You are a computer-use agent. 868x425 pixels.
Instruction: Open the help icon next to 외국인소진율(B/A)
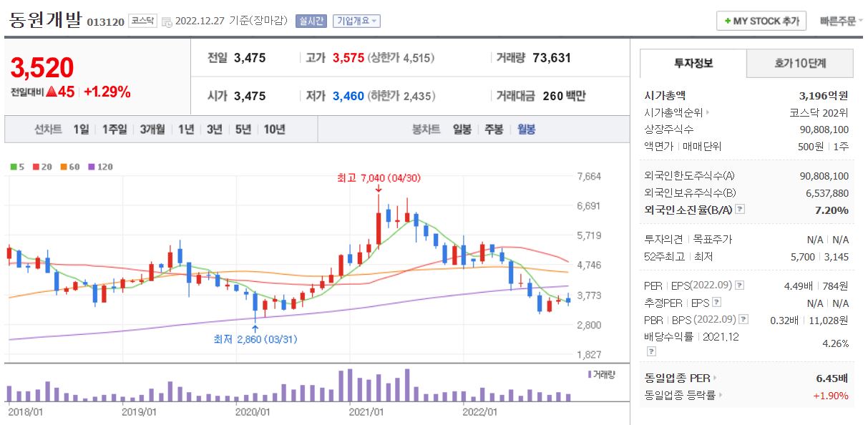(740, 210)
